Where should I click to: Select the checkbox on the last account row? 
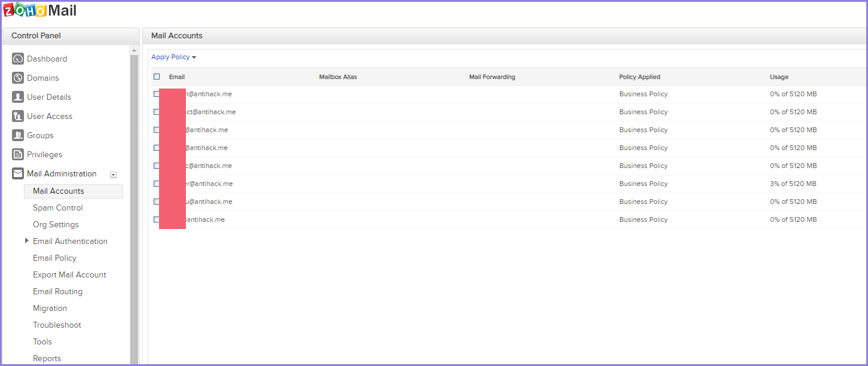pyautogui.click(x=157, y=219)
